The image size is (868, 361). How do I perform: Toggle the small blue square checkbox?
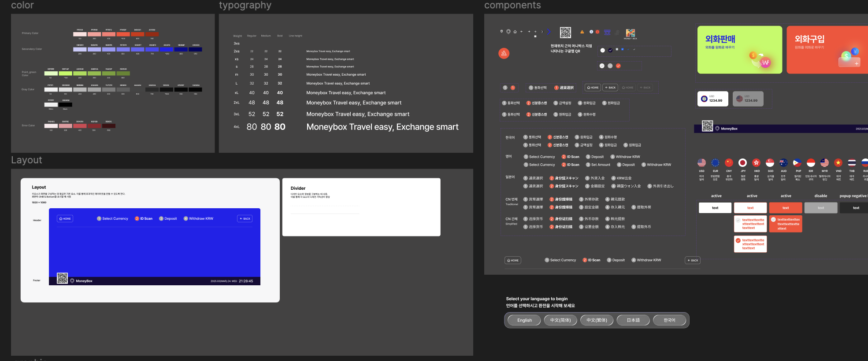coord(622,49)
